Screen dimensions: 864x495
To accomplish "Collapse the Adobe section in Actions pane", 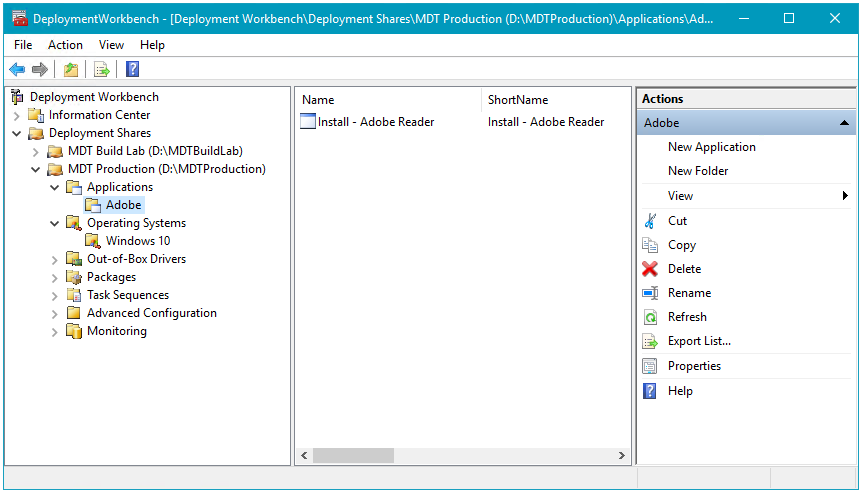I will pyautogui.click(x=845, y=123).
